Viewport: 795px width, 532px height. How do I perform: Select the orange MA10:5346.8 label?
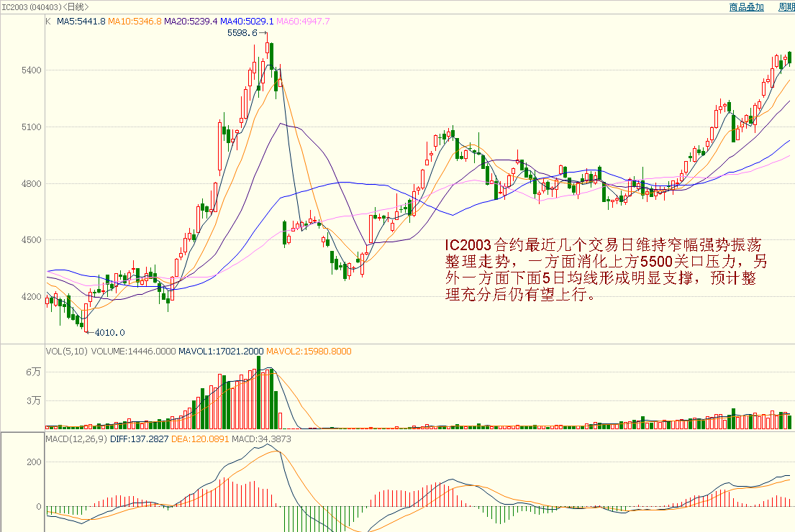pyautogui.click(x=135, y=22)
